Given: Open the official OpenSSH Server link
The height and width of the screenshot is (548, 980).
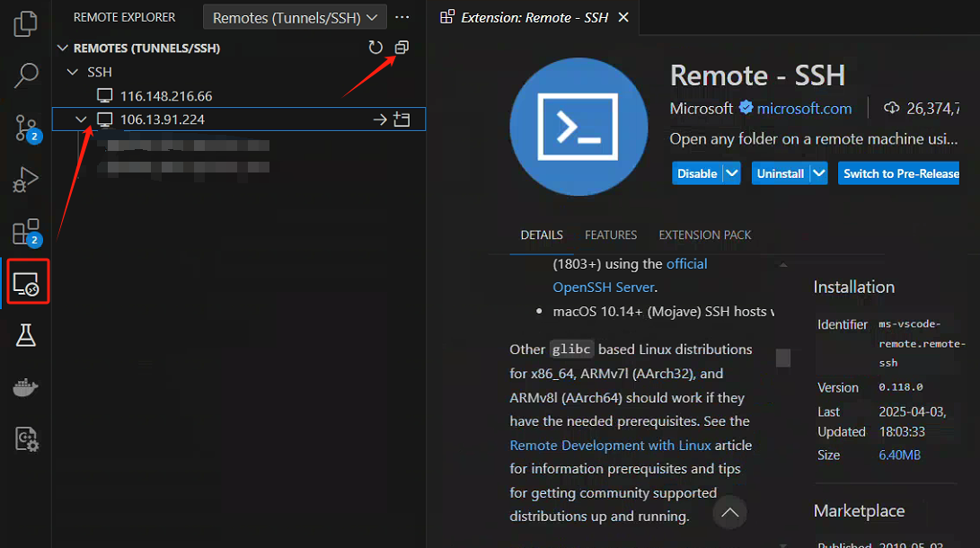Looking at the screenshot, I should [x=604, y=287].
